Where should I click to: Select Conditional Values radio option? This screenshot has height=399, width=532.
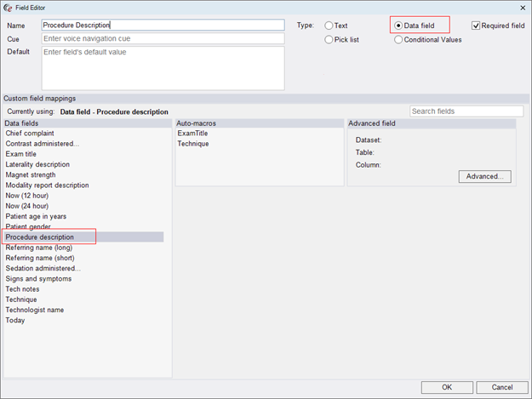pyautogui.click(x=398, y=40)
